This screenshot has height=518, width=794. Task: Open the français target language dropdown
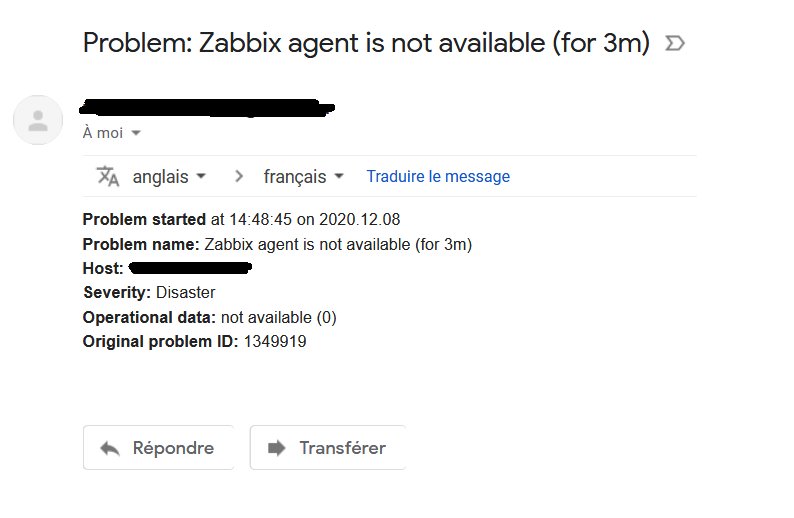coord(303,177)
